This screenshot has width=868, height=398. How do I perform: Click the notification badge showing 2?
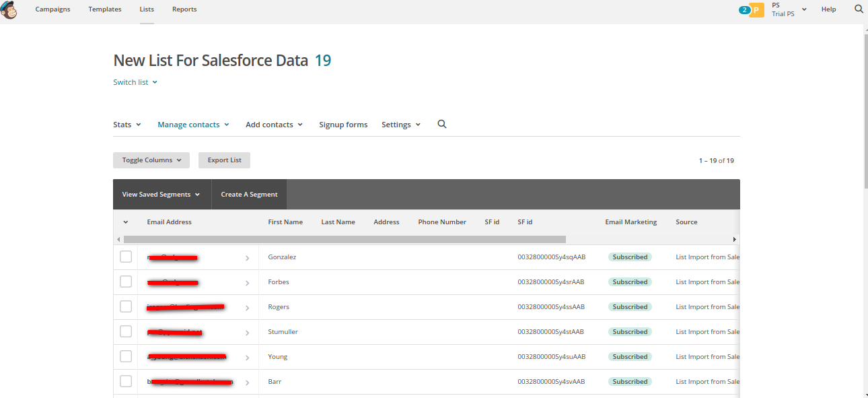point(744,10)
